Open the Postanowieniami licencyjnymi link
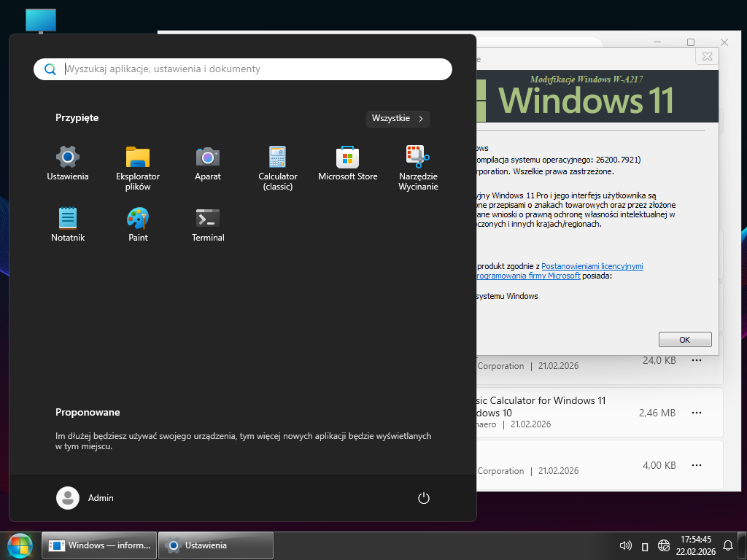 point(592,267)
